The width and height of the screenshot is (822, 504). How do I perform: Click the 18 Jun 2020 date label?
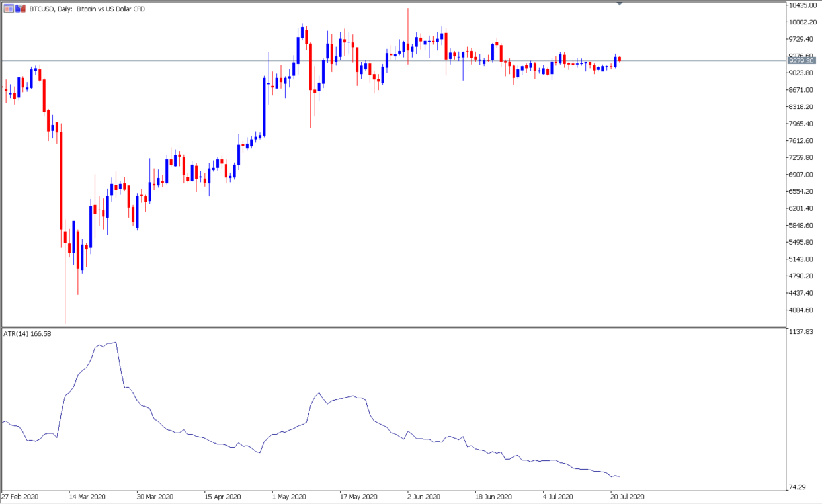pyautogui.click(x=493, y=496)
